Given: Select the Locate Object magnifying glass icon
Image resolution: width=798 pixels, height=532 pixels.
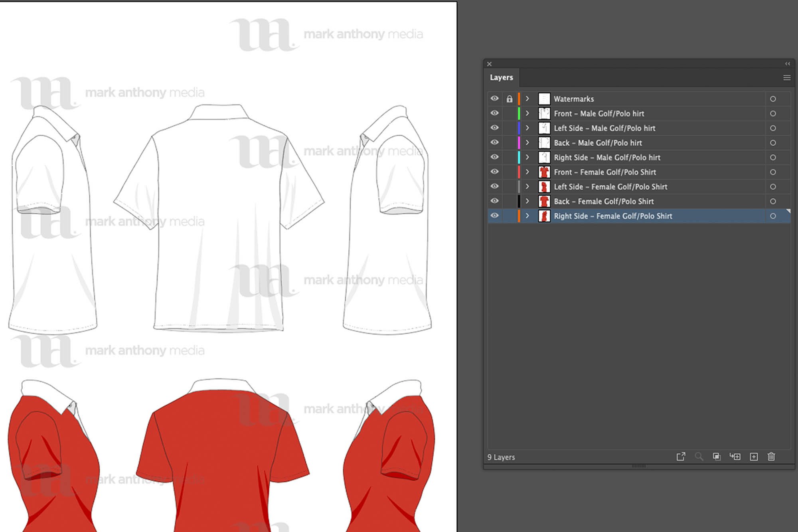Looking at the screenshot, I should pos(699,457).
